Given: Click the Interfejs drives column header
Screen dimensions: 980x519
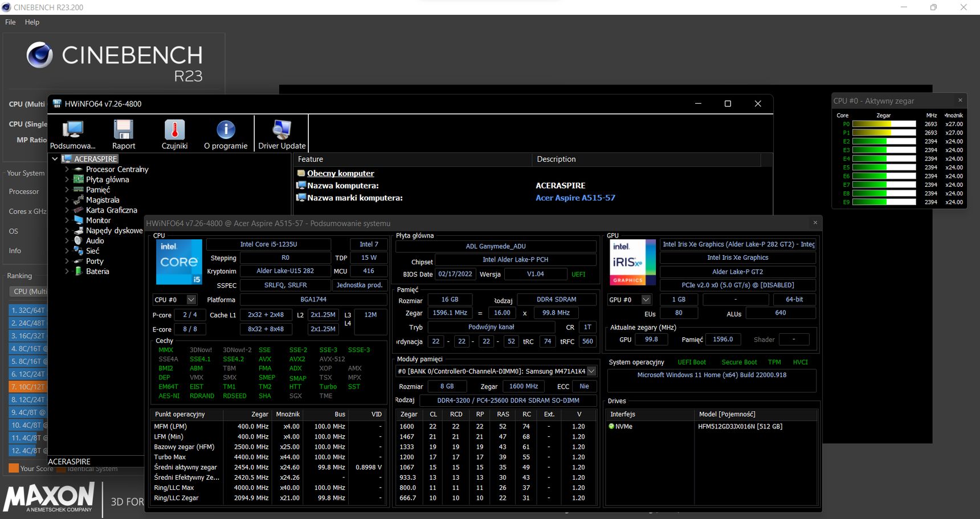Looking at the screenshot, I should point(650,414).
